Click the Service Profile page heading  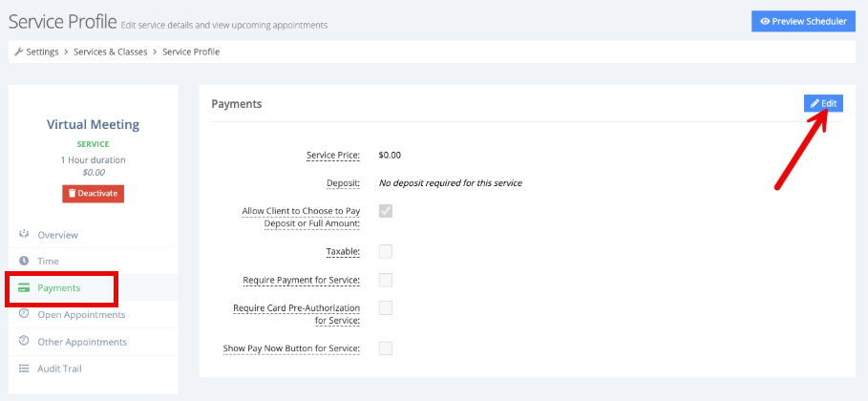point(63,22)
